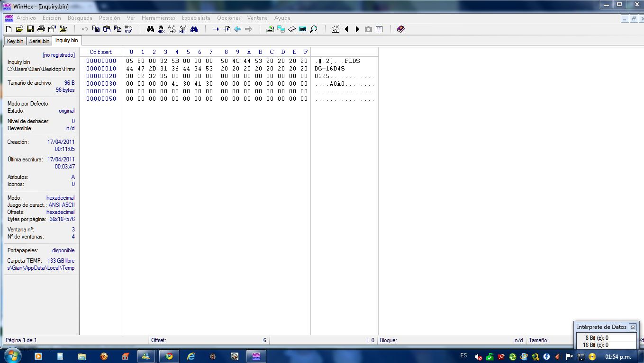Click the first binoculars Find Text icon
The height and width of the screenshot is (363, 644).
coord(150,29)
